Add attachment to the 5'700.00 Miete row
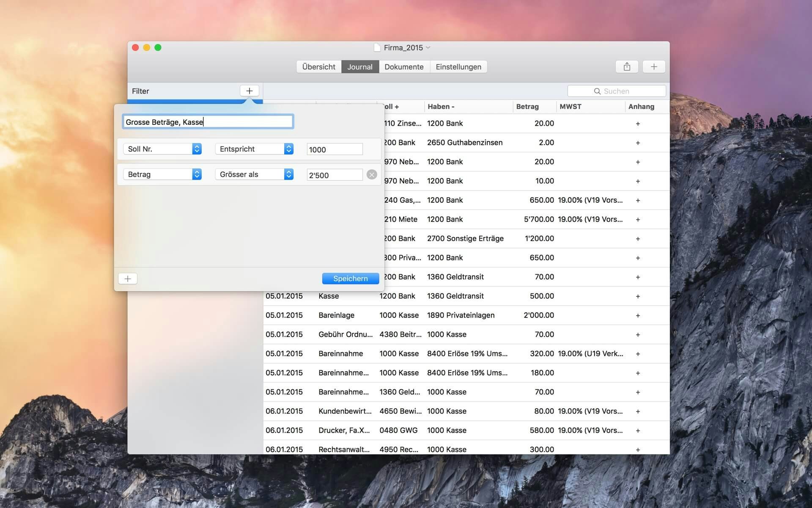The height and width of the screenshot is (508, 812). click(638, 219)
